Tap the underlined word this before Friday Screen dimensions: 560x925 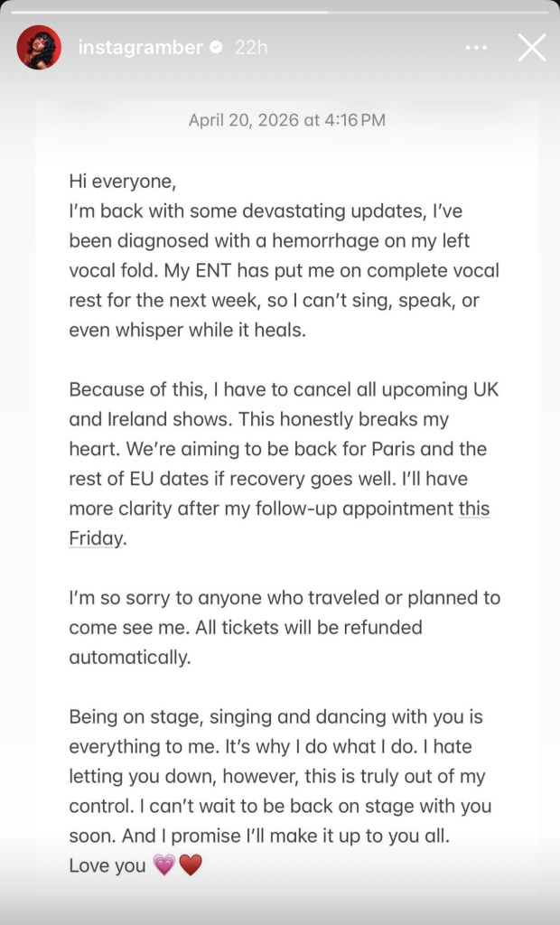click(x=474, y=509)
